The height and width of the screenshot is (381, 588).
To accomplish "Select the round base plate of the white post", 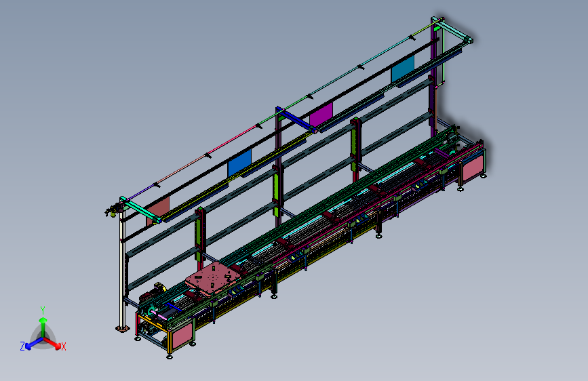I will coord(123,329).
